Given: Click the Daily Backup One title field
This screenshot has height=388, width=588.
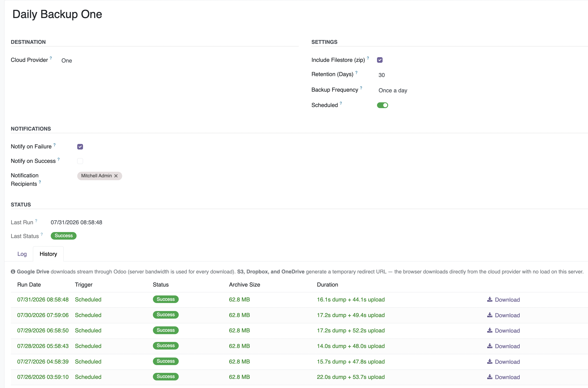Looking at the screenshot, I should tap(57, 14).
